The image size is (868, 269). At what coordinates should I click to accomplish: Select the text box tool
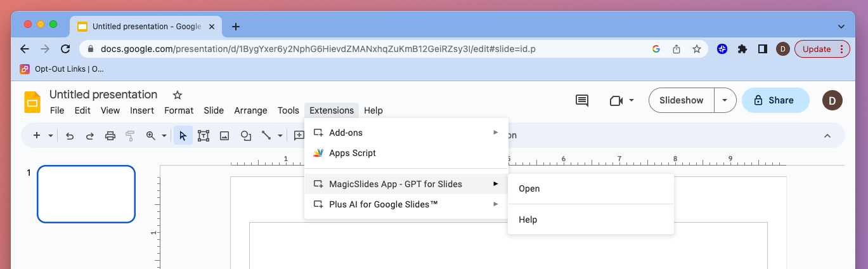pos(204,135)
